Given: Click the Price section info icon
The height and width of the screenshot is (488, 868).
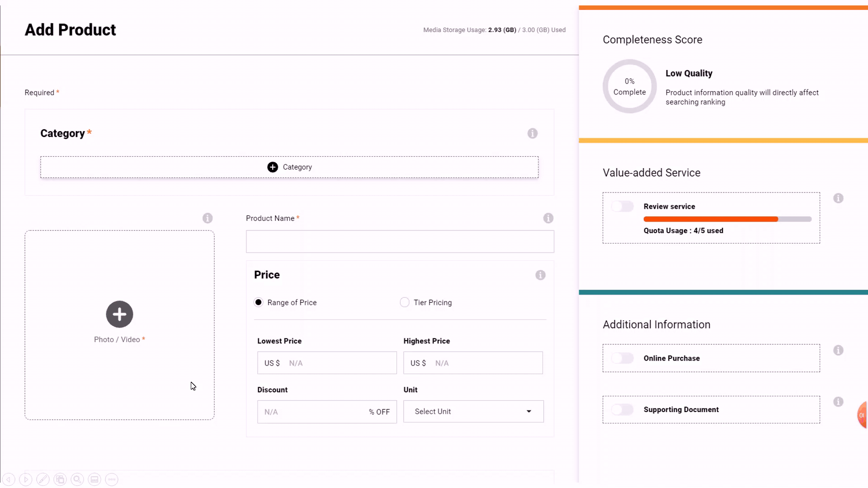Looking at the screenshot, I should pyautogui.click(x=540, y=275).
